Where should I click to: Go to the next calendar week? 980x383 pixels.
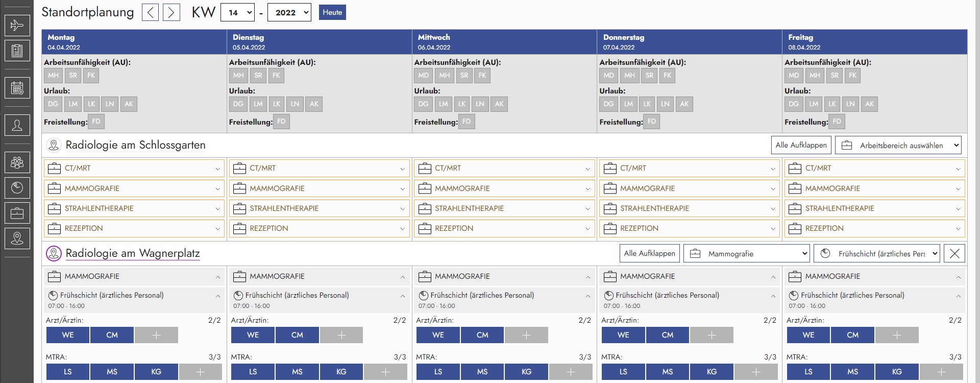(x=171, y=12)
